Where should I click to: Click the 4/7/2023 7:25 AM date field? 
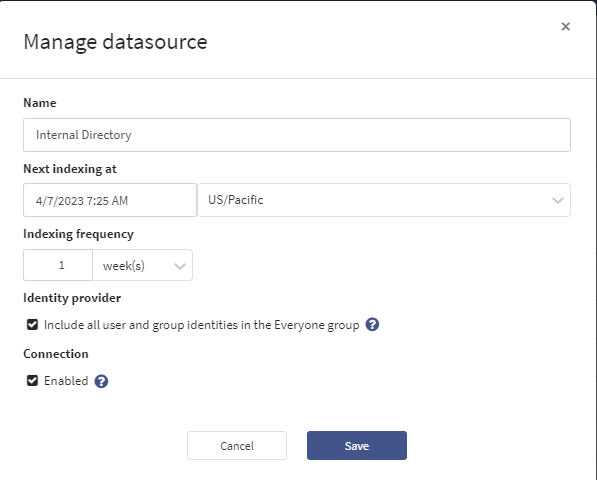[110, 200]
